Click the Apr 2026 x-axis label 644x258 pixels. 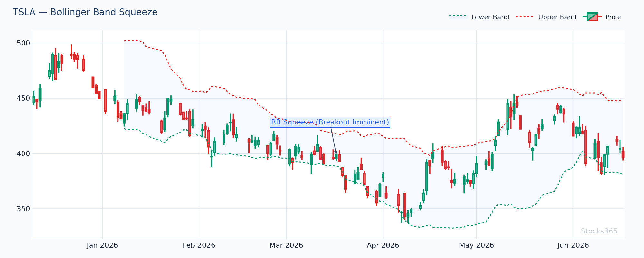pyautogui.click(x=383, y=245)
